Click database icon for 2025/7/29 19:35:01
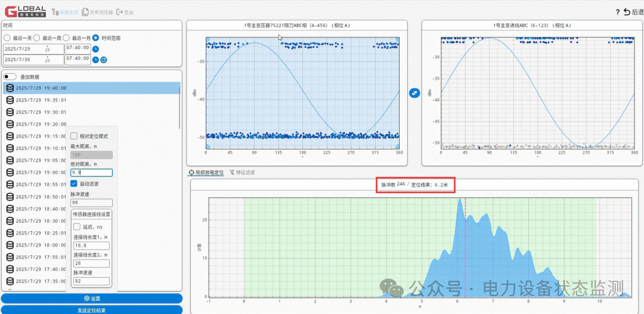Viewport: 644px width, 314px height. click(10, 100)
